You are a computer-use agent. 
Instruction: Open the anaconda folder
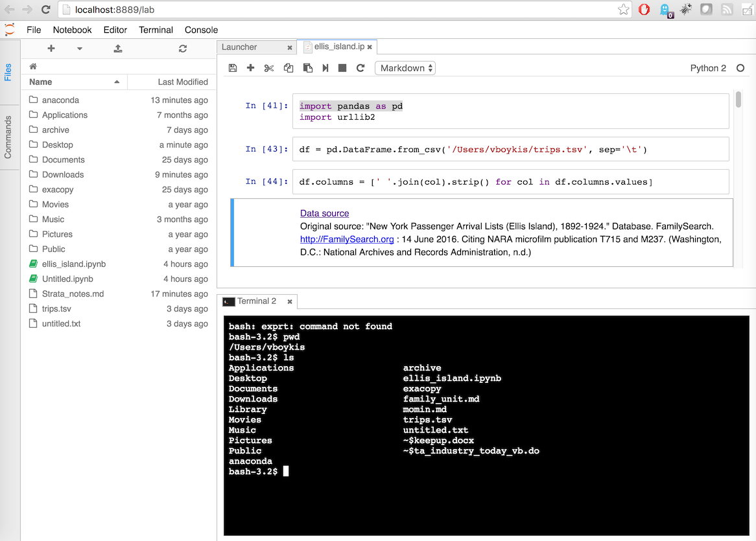(x=119, y=100)
